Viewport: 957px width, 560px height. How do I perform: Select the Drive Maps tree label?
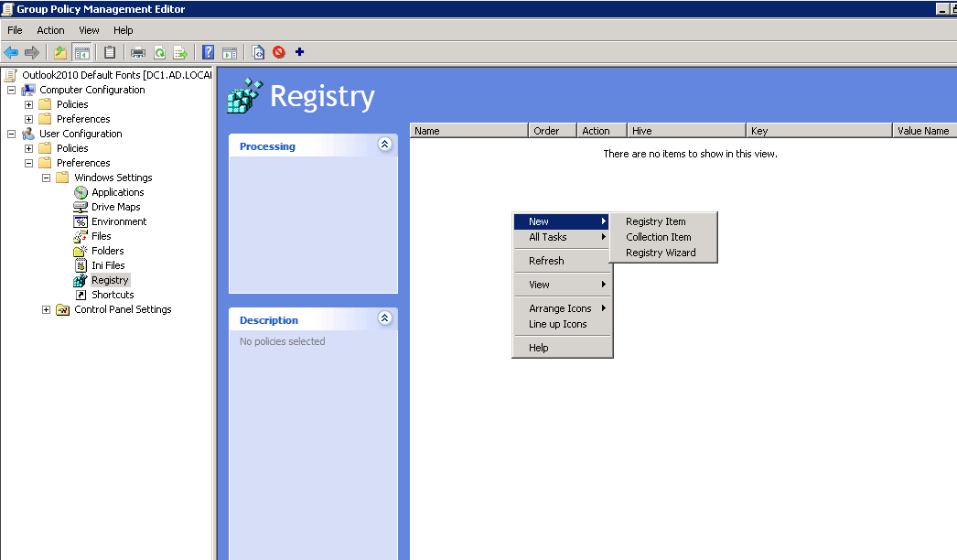coord(116,207)
